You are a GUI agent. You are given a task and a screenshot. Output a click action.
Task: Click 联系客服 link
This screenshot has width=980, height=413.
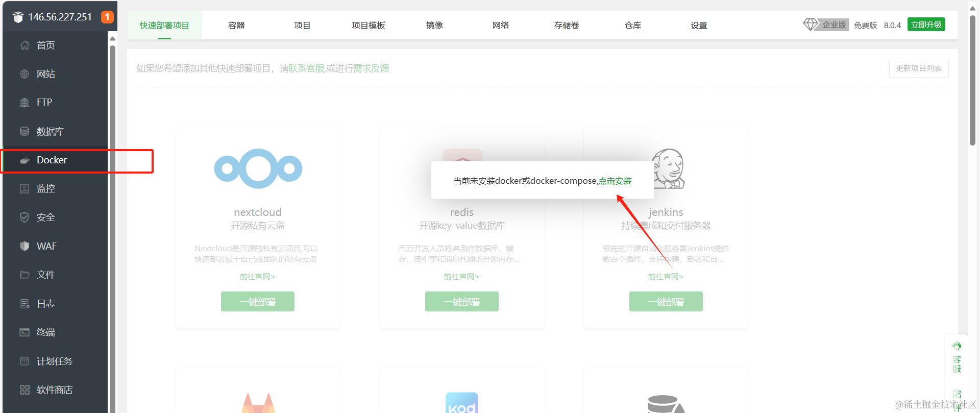pyautogui.click(x=307, y=68)
